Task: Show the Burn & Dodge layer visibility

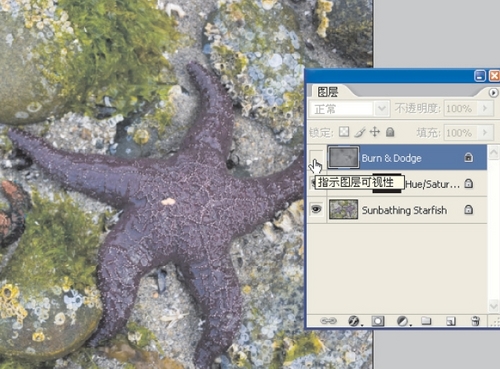Action: point(316,157)
